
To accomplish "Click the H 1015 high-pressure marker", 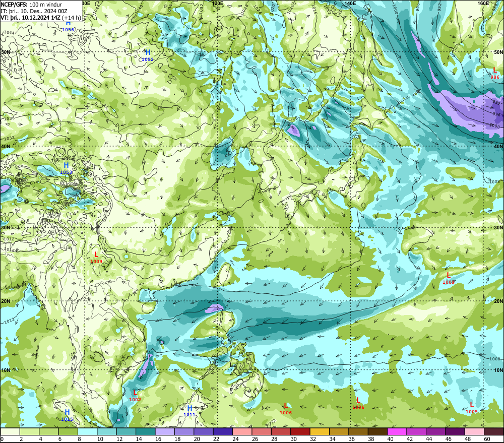I will tap(67, 415).
